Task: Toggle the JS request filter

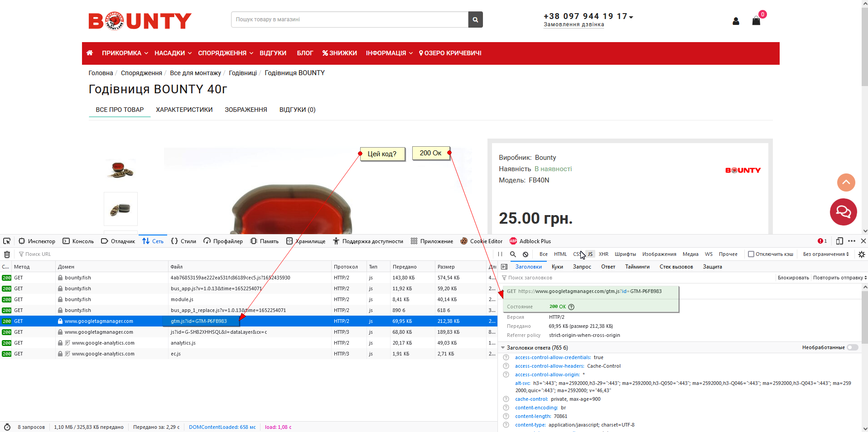Action: click(590, 254)
